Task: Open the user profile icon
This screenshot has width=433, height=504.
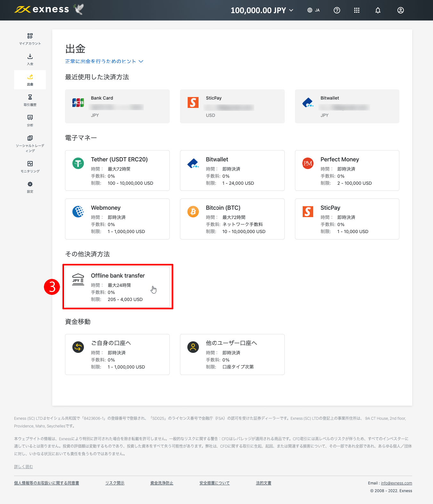Action: 401,10
